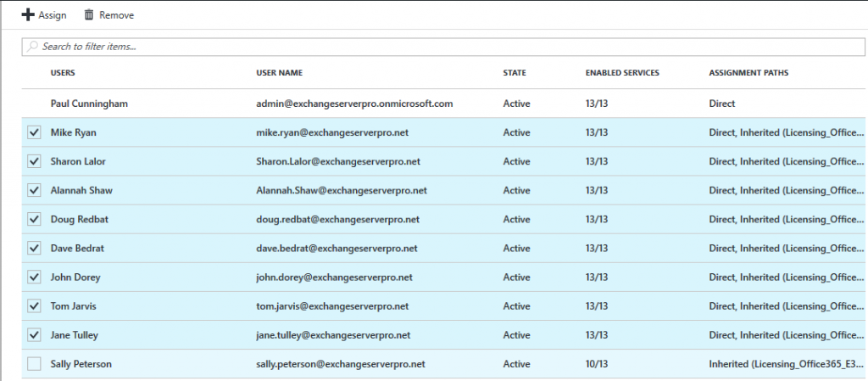Click Mike Ryan's Direct, Inherited assignment path
Viewport: 868px width, 381px height.
tap(786, 132)
